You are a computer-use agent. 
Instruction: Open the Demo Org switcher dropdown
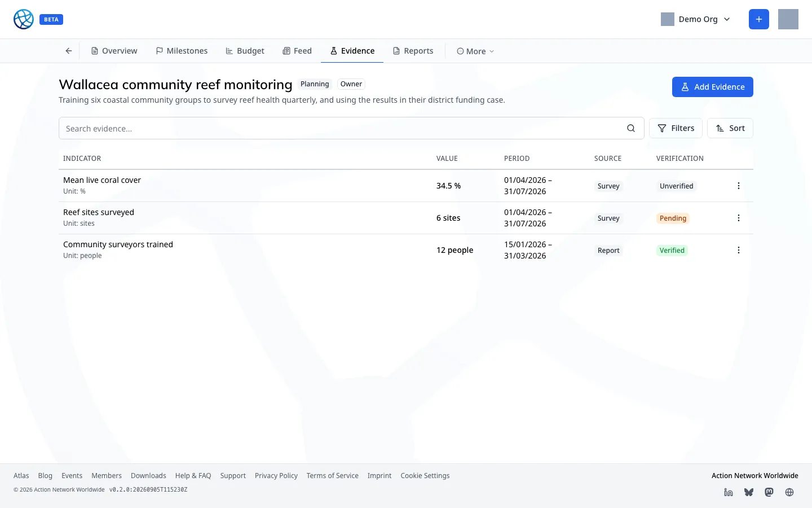click(696, 19)
